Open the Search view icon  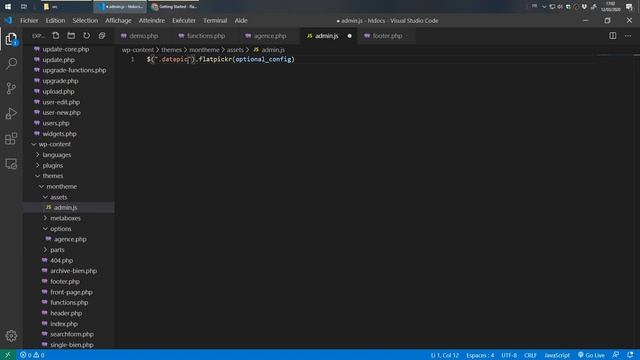tap(11, 63)
